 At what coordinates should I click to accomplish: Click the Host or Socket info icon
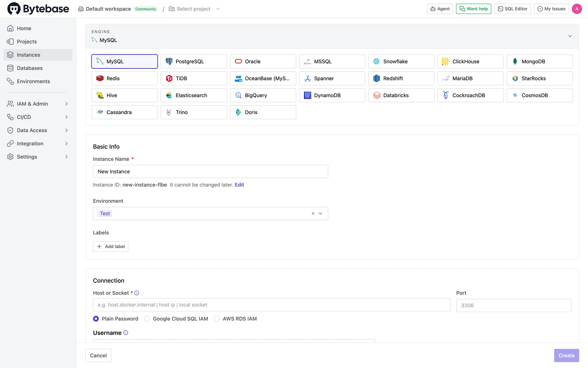pos(137,293)
